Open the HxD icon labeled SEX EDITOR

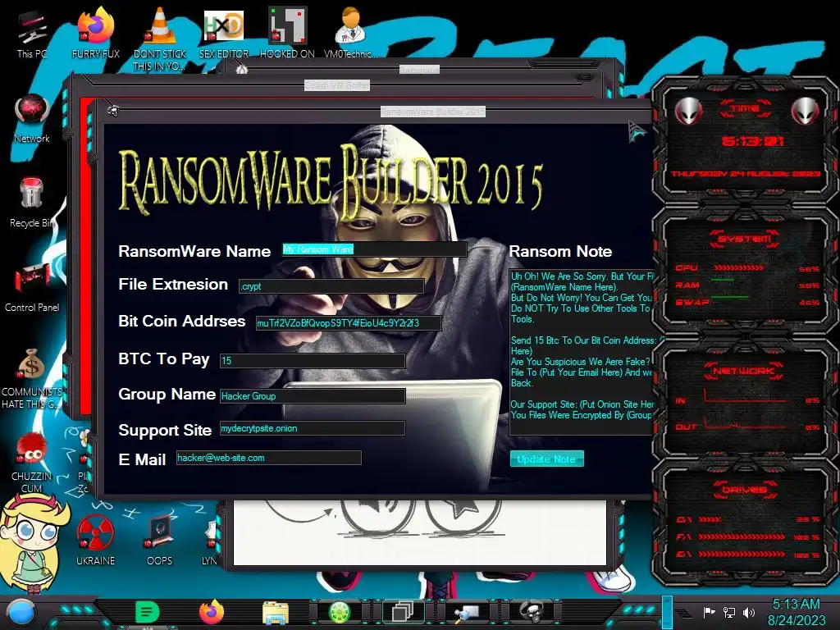point(224,32)
